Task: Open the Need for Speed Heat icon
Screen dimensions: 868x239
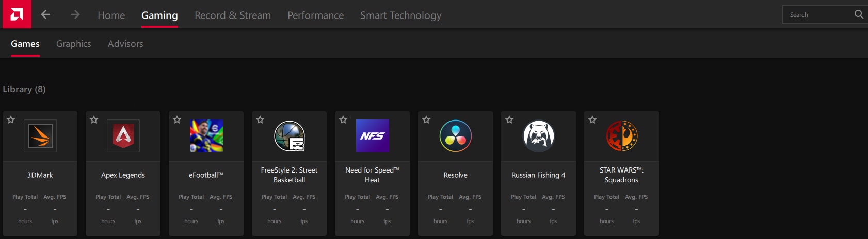Action: [x=373, y=136]
